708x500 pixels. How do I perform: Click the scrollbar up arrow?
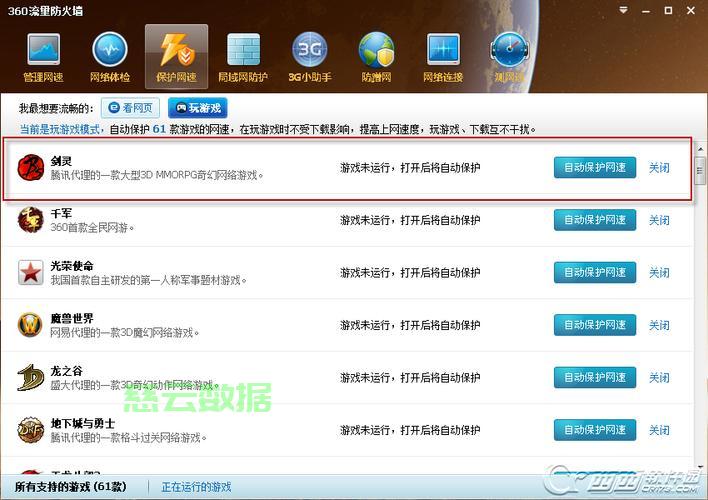coord(700,149)
